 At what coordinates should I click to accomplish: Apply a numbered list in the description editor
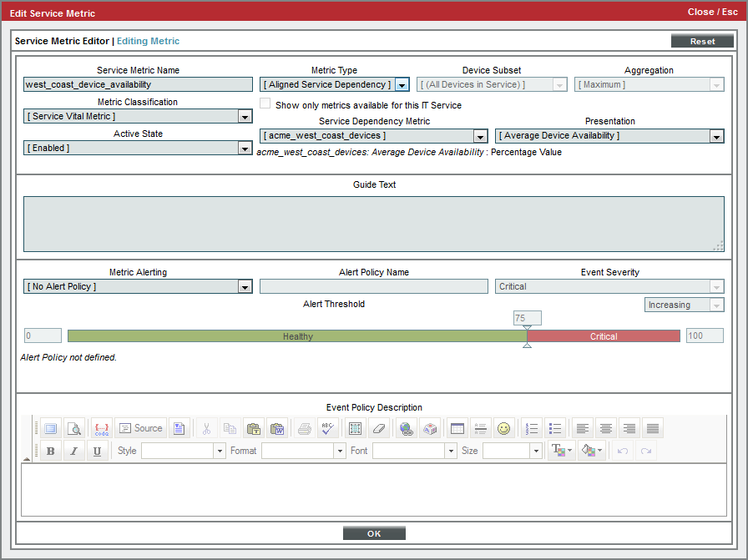pos(531,427)
